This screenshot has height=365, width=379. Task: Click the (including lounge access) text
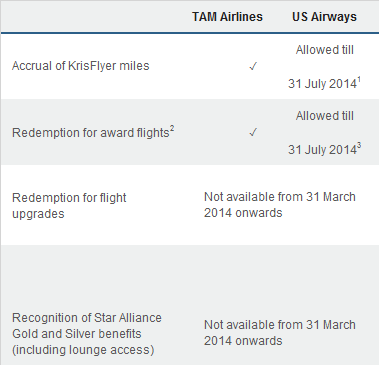(83, 350)
